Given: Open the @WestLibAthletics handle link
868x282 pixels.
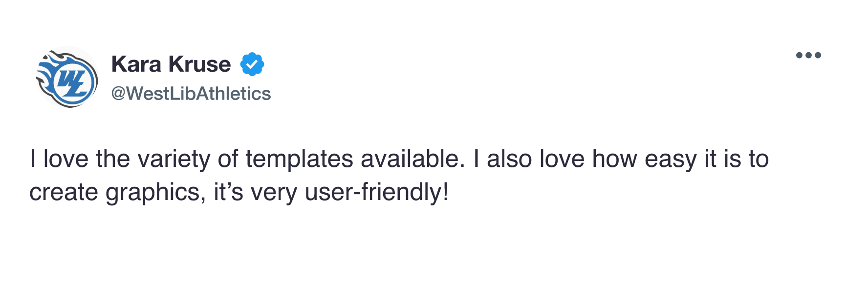Looking at the screenshot, I should point(191,94).
